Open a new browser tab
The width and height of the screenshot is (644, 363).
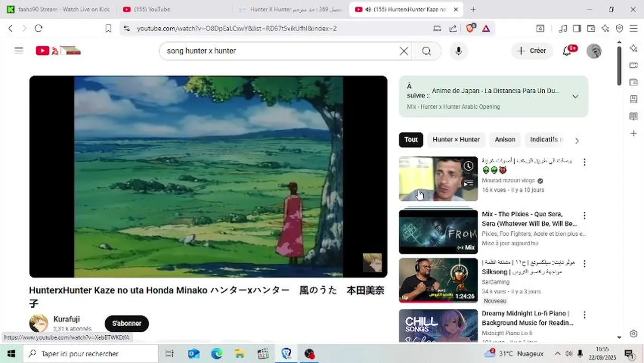tap(473, 10)
